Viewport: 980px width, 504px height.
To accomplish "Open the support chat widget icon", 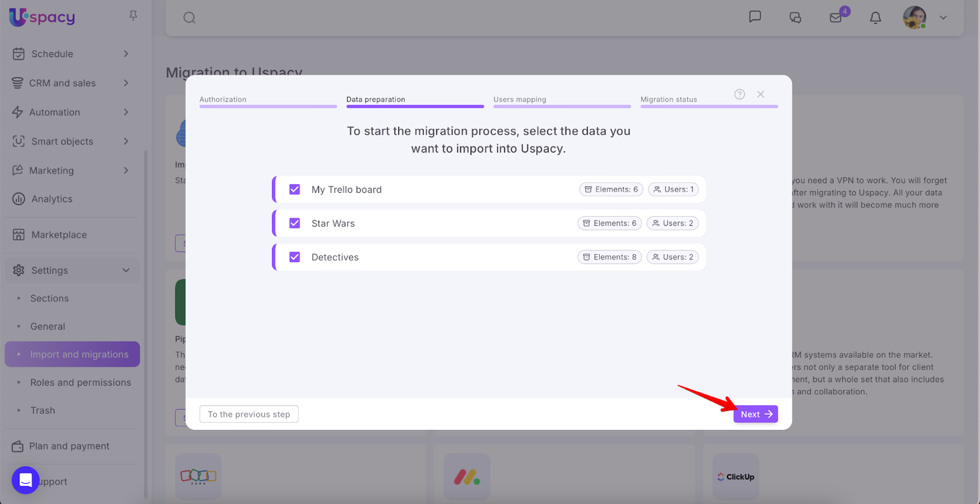I will (x=26, y=480).
